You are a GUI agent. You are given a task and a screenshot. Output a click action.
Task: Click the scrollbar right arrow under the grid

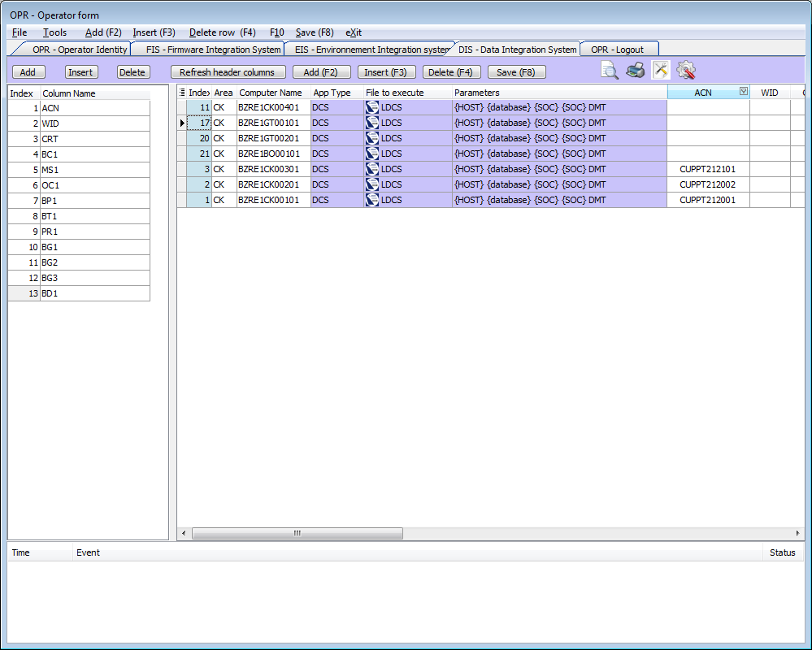point(798,533)
